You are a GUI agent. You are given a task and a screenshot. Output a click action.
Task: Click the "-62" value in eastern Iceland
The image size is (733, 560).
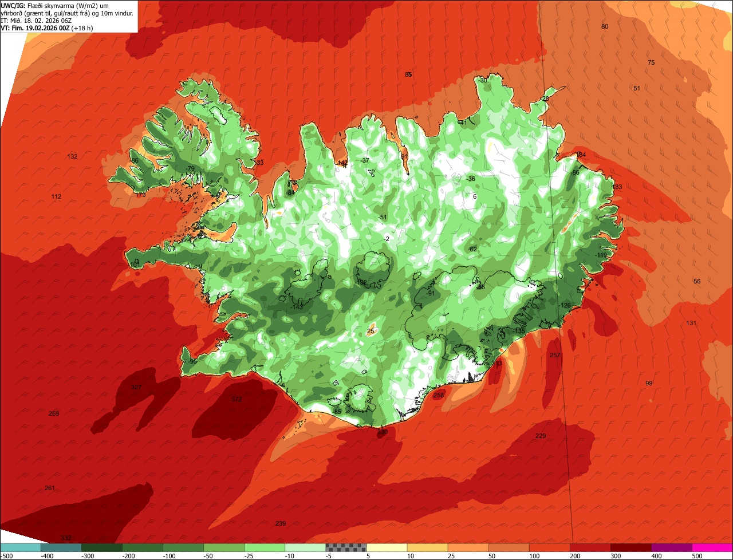coord(472,249)
